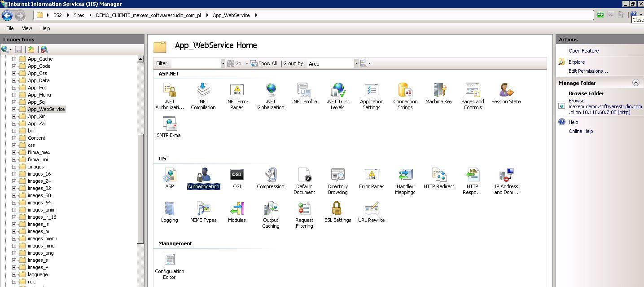Collapse the Manage Folder actions section
The width and height of the screenshot is (644, 287).
point(636,83)
